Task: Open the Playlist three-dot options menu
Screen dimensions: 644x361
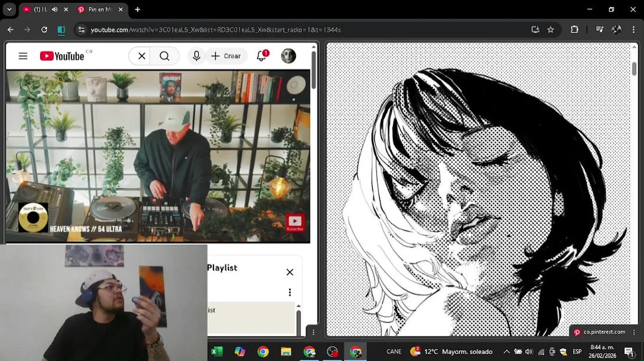Action: click(x=290, y=292)
